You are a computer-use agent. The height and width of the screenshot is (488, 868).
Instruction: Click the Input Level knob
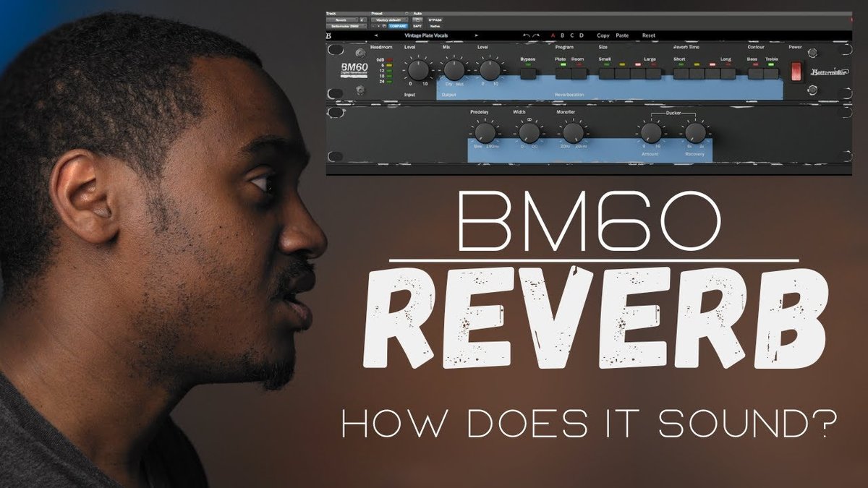418,70
